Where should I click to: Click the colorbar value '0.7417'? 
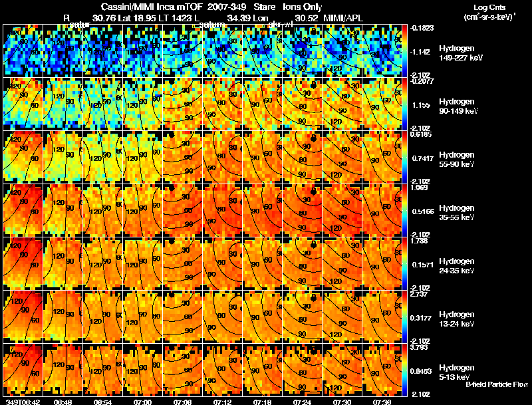click(422, 158)
